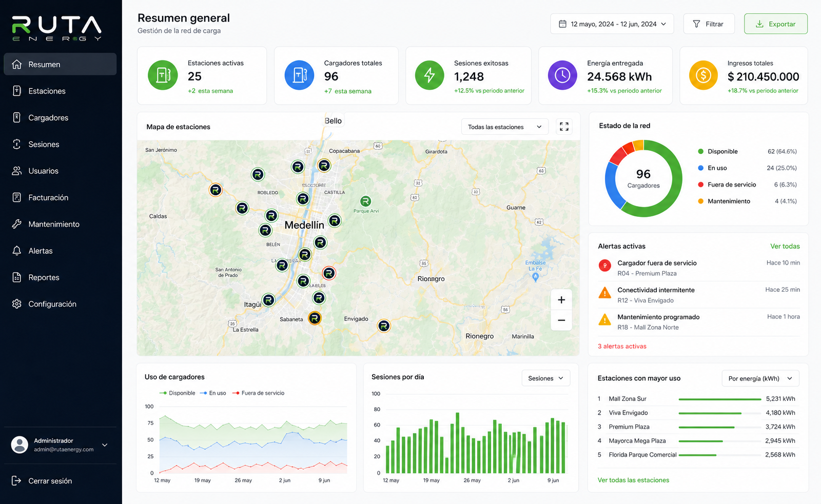Image resolution: width=821 pixels, height=504 pixels.
Task: Toggle Fuera de servicio chart legend
Action: click(258, 393)
